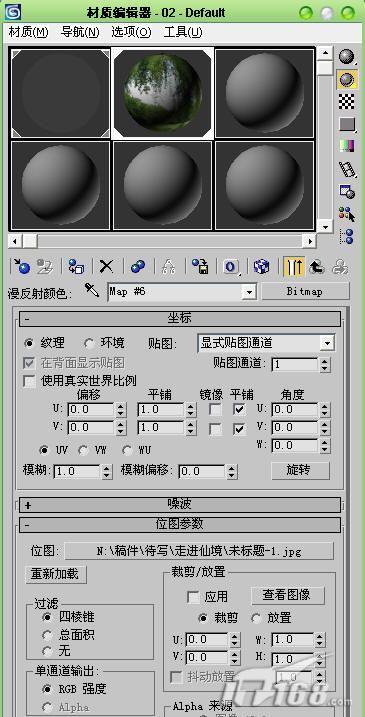Click the Reset Map X icon
365x717 pixels.
click(106, 266)
